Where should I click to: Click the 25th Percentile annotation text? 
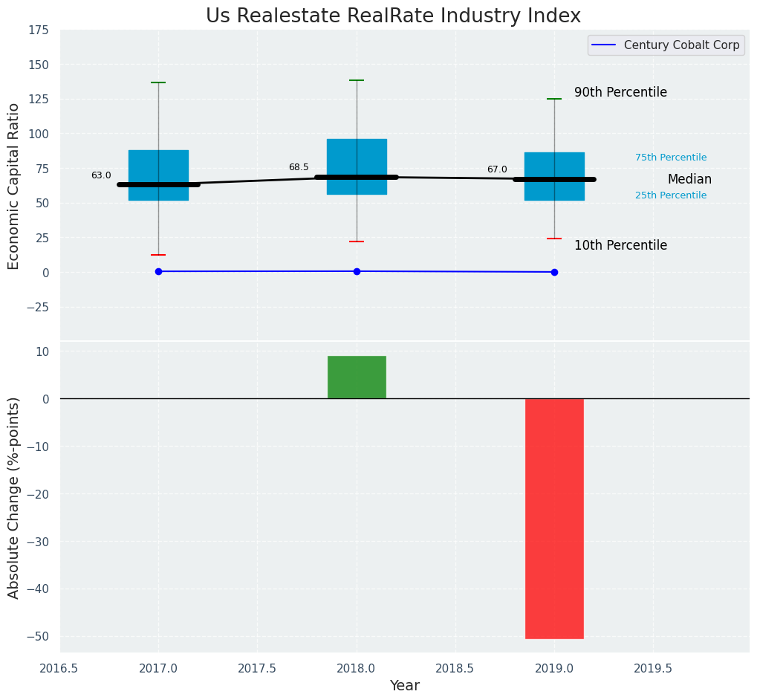point(671,195)
